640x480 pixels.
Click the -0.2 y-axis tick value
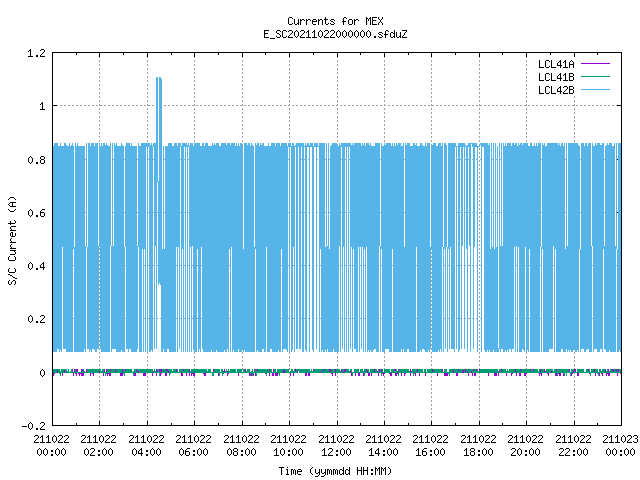click(x=33, y=426)
